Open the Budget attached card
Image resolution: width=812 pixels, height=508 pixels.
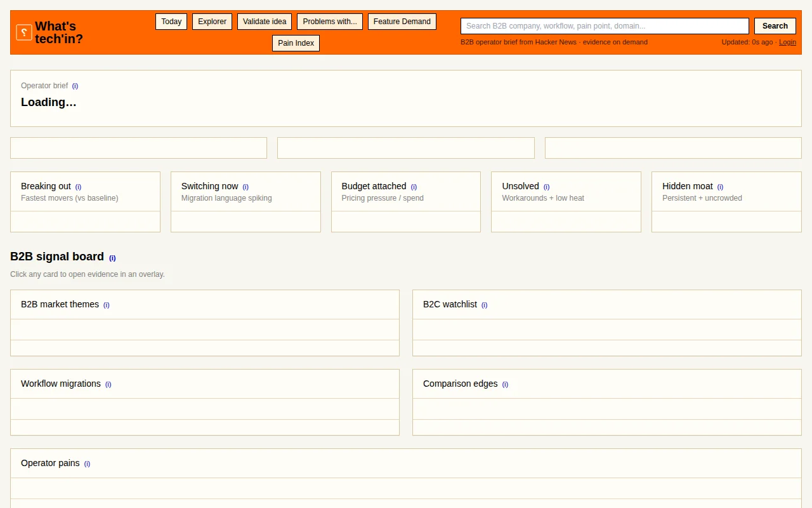point(406,202)
